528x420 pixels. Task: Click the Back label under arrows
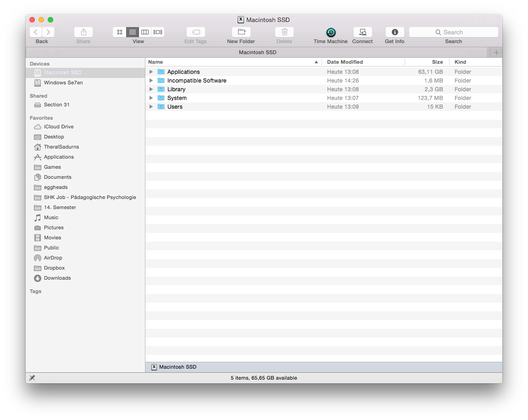42,41
